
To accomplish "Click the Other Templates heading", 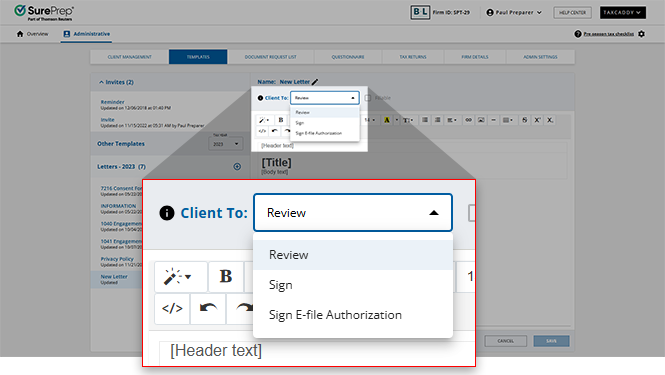I will 121,144.
